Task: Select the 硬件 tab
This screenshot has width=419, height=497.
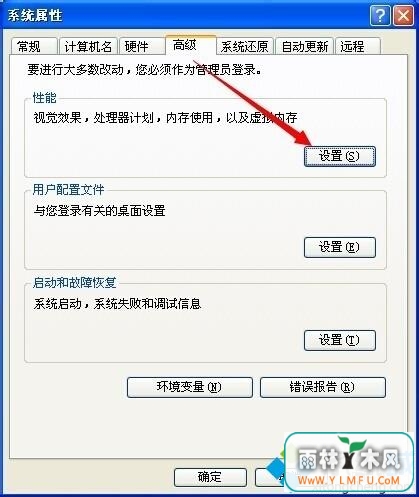Action: 142,46
